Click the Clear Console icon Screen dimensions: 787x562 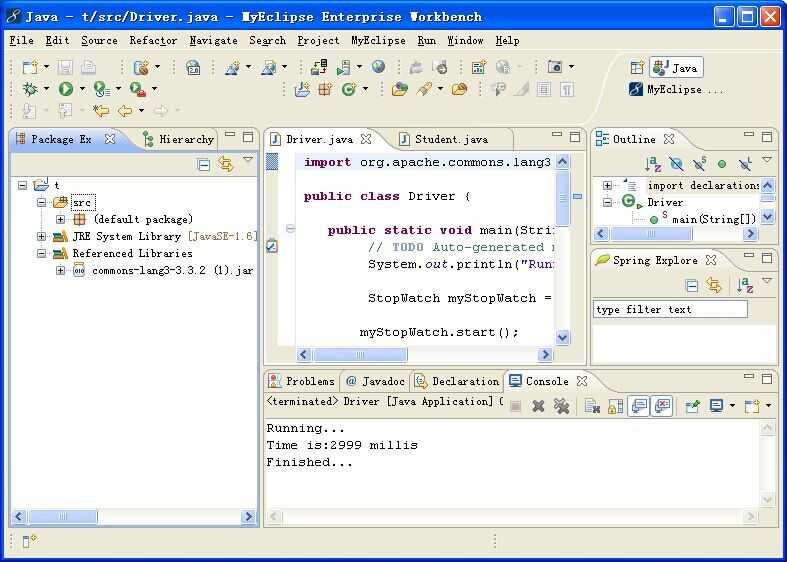point(592,406)
